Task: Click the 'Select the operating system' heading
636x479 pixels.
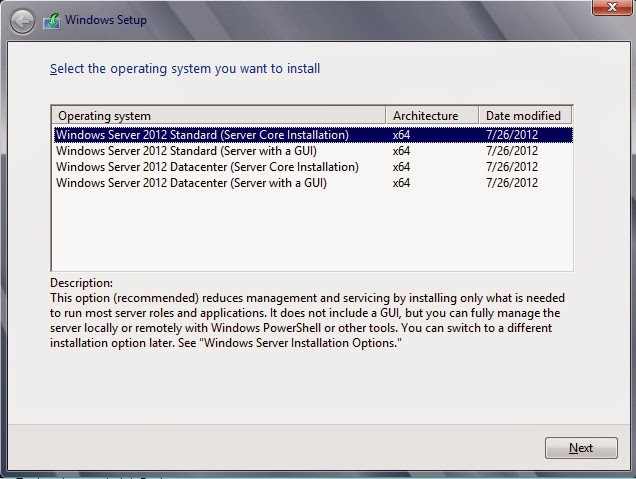Action: [185, 69]
